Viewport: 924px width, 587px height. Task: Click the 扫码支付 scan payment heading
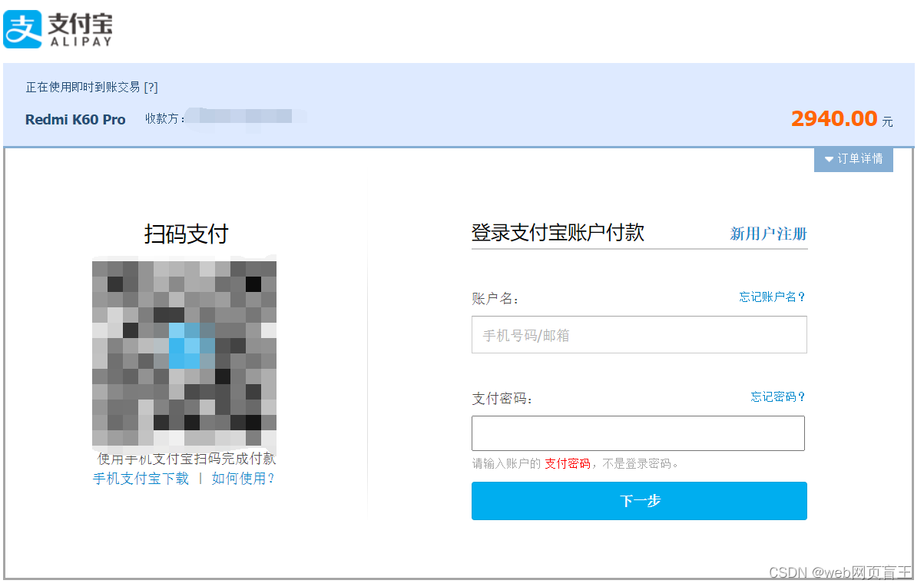184,233
